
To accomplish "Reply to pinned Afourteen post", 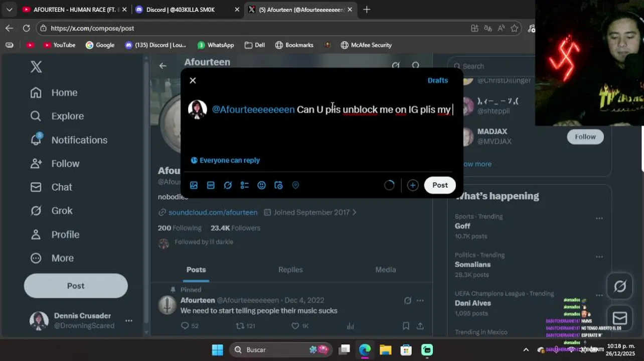I will (190, 326).
